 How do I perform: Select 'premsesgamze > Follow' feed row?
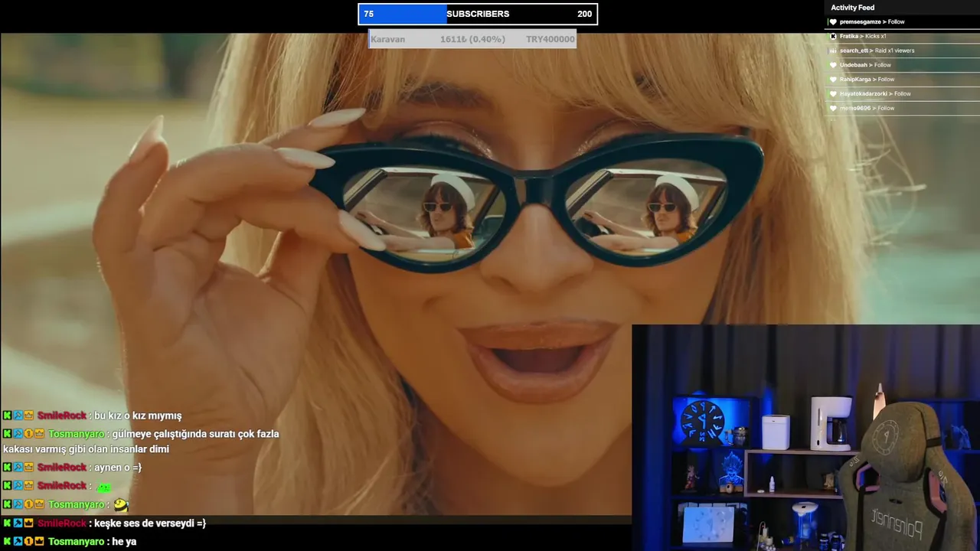902,22
